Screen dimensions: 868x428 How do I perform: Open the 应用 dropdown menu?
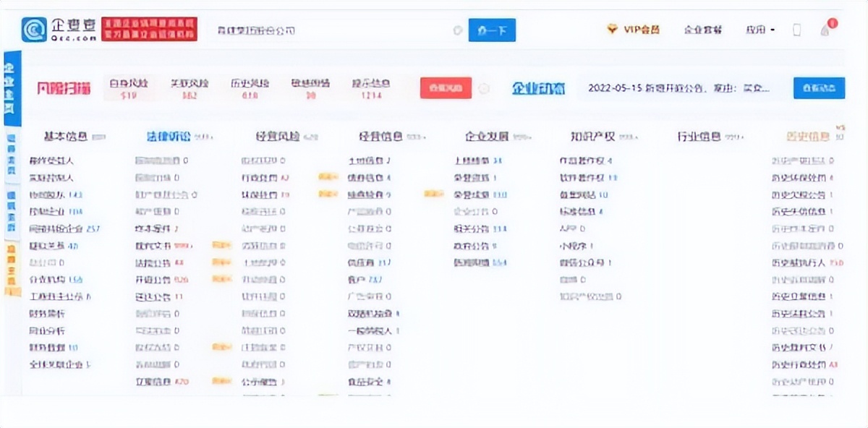758,29
